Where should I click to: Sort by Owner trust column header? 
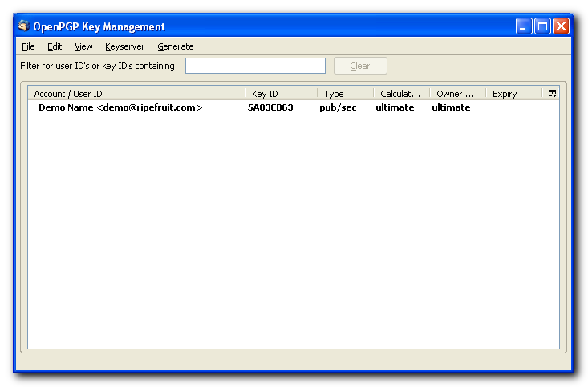(x=457, y=94)
